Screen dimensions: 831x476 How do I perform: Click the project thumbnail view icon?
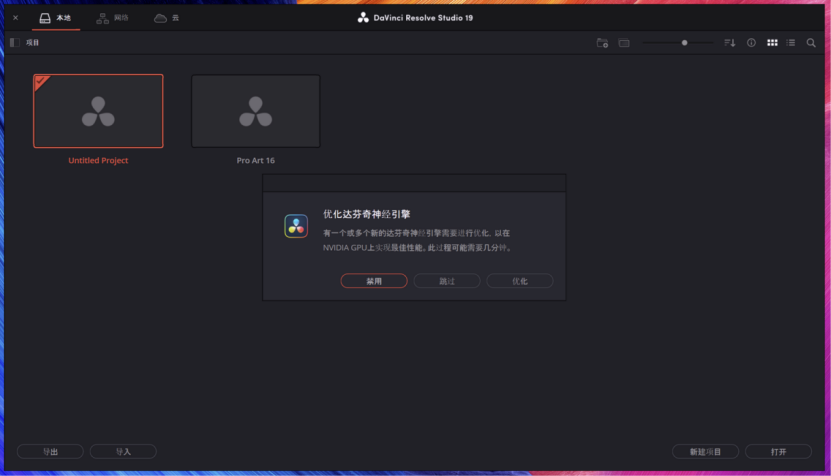[624, 43]
